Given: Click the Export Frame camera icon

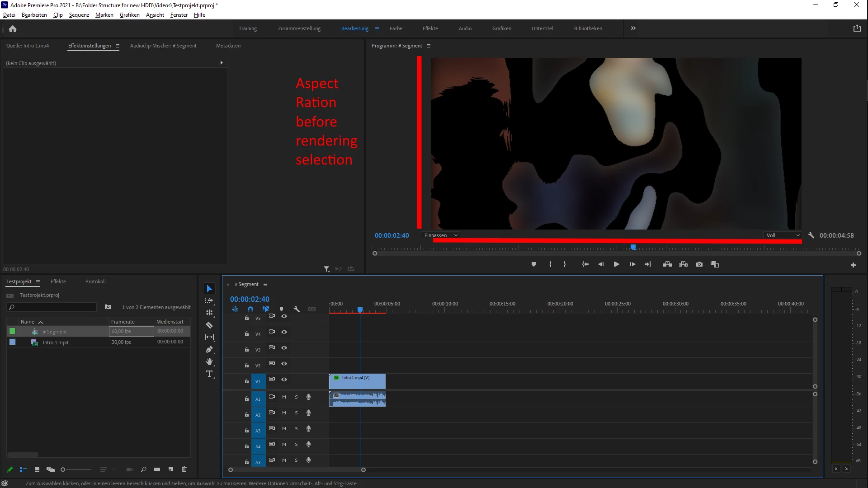Looking at the screenshot, I should pos(699,264).
